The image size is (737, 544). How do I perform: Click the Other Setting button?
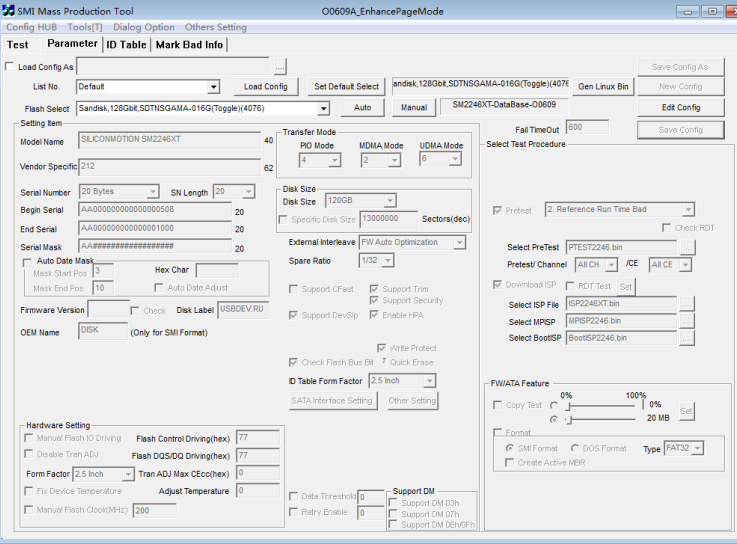pos(412,401)
